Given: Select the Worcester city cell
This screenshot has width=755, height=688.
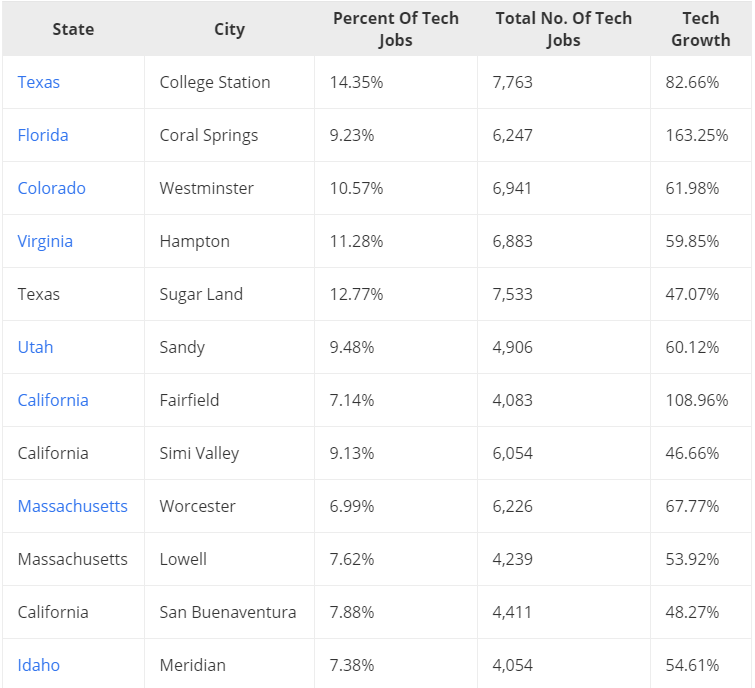Looking at the screenshot, I should pyautogui.click(x=198, y=506).
